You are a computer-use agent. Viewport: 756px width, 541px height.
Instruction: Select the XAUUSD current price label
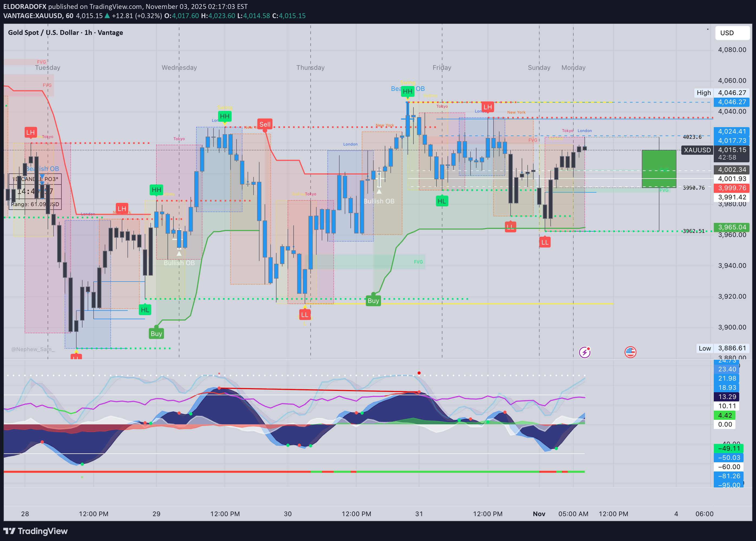[x=697, y=150]
